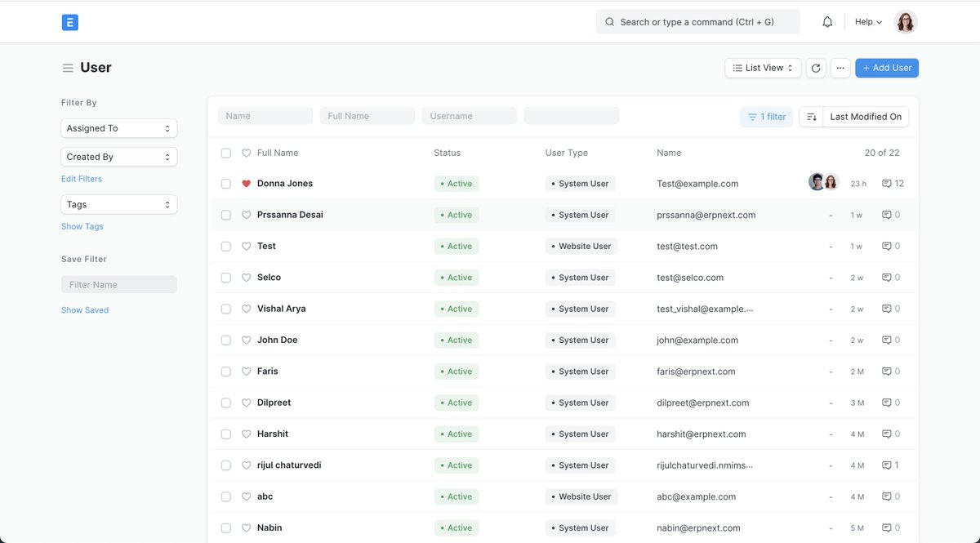Click the blank fourth filter field
Viewport: 980px width, 543px height.
point(572,116)
